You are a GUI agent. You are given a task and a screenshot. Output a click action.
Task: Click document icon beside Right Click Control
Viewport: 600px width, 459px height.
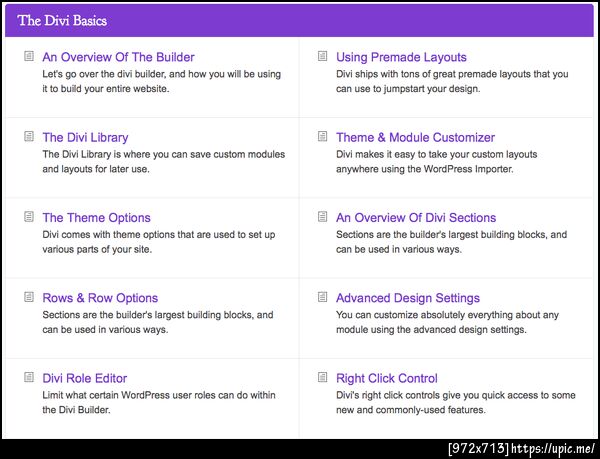click(323, 377)
